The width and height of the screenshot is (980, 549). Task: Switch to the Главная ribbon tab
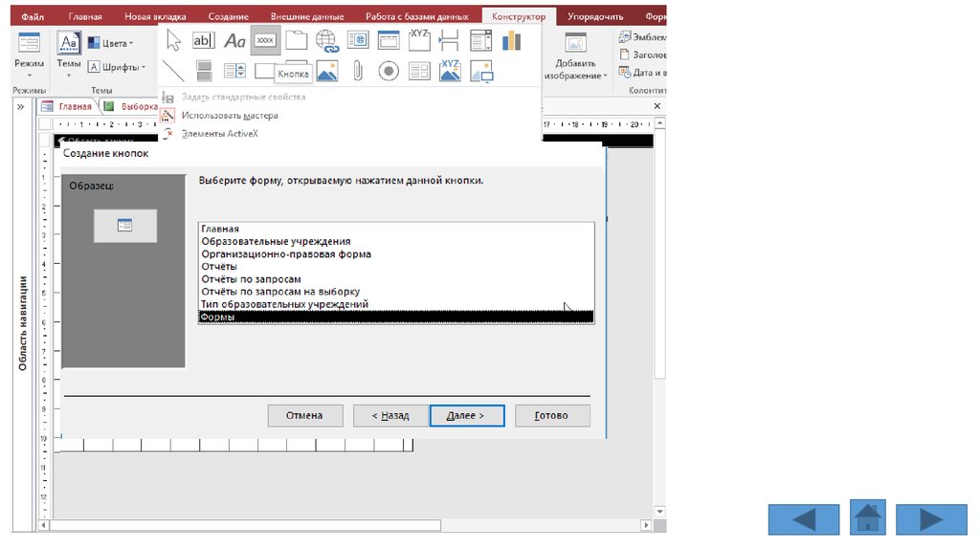(85, 17)
